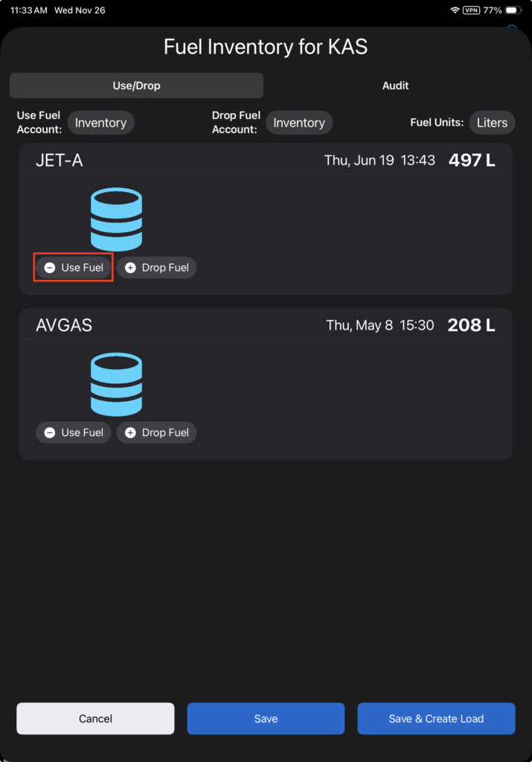The width and height of the screenshot is (532, 762).
Task: Tap the Wi-Fi status icon
Action: click(455, 10)
